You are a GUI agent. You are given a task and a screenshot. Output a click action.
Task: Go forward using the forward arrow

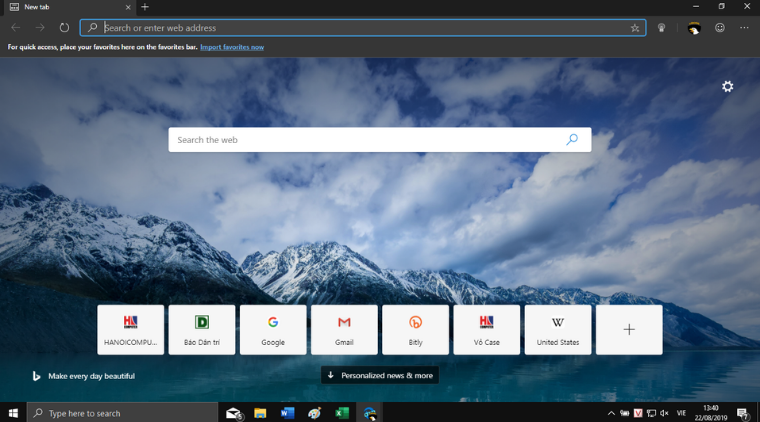tap(40, 28)
